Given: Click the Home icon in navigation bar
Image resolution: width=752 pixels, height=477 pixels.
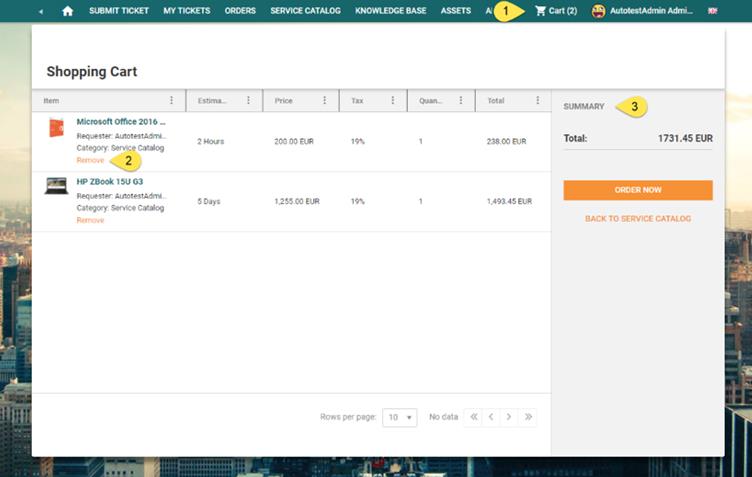Looking at the screenshot, I should (x=68, y=11).
